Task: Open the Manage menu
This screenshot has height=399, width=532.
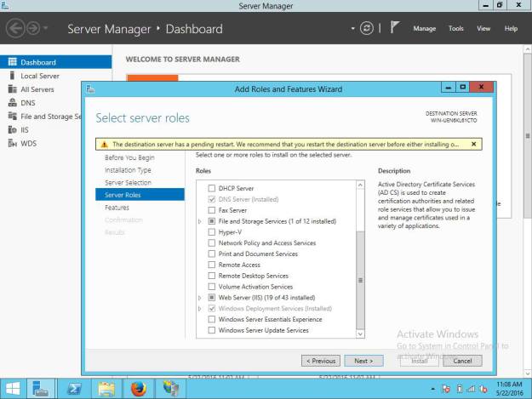Action: click(424, 28)
